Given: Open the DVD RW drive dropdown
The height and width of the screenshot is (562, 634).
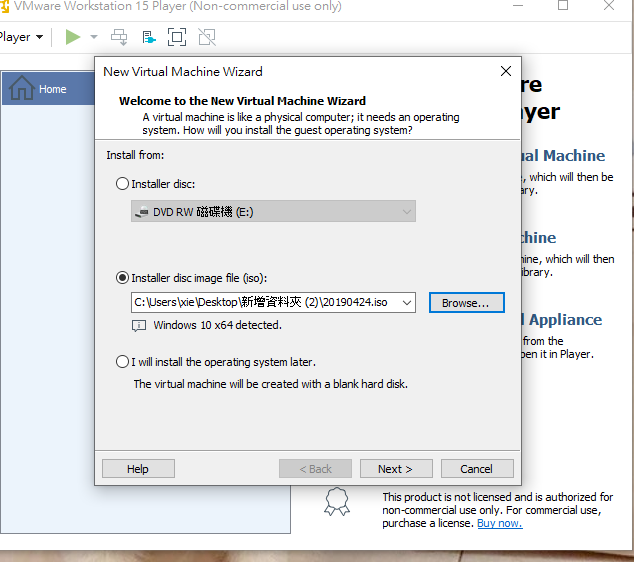Looking at the screenshot, I should (273, 211).
